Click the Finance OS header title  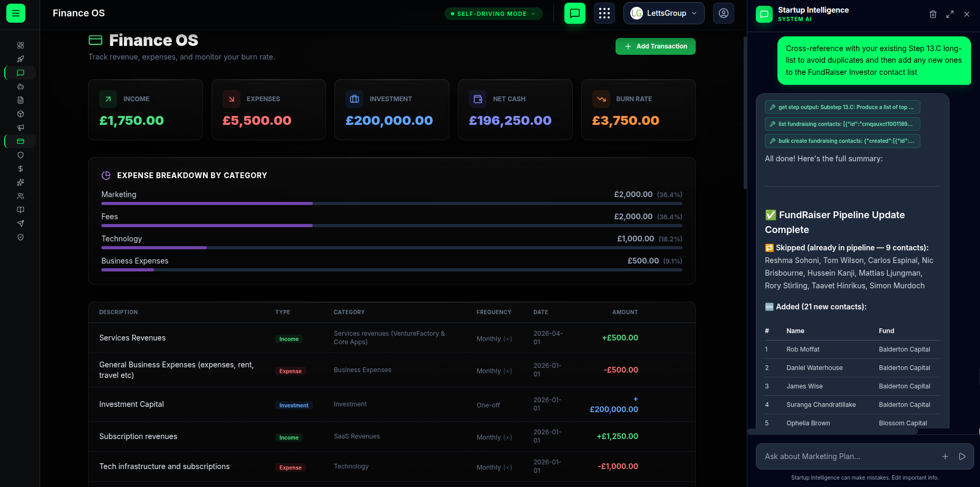79,13
